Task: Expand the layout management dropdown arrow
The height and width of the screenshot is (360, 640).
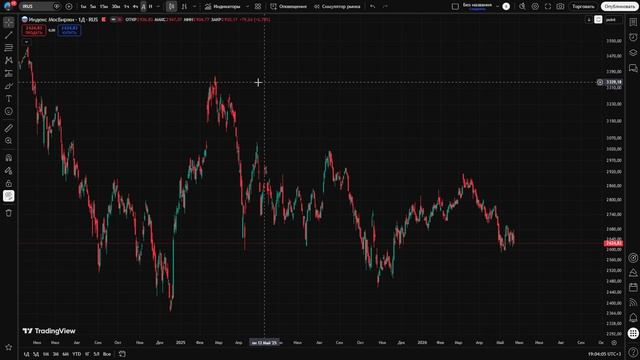Action: tap(497, 7)
